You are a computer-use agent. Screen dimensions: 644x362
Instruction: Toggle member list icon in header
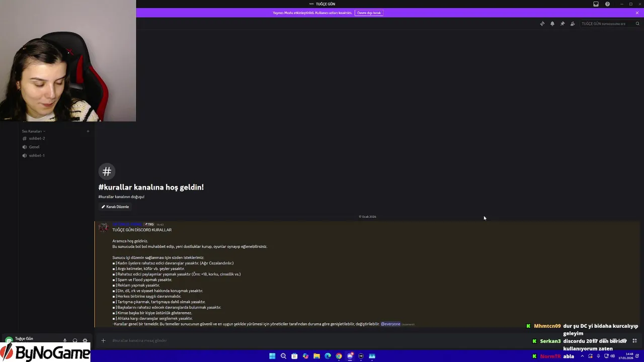tap(573, 24)
